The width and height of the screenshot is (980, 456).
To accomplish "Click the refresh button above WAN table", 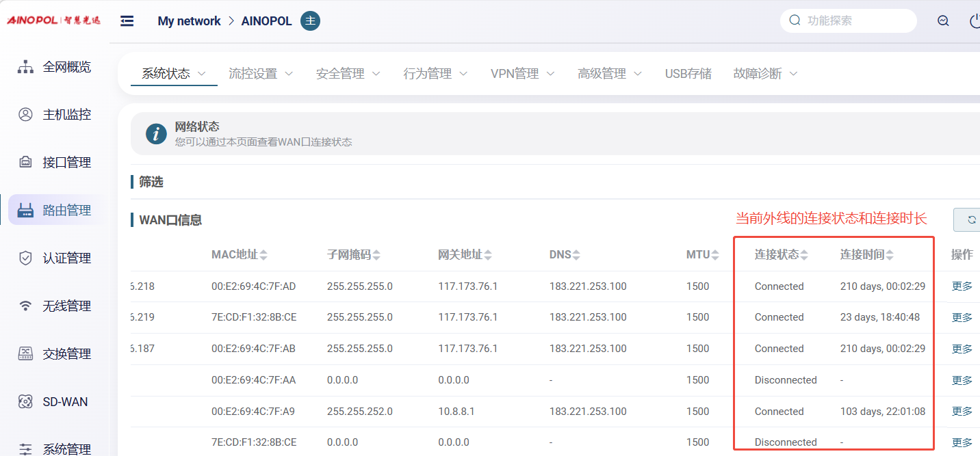I will pos(970,220).
